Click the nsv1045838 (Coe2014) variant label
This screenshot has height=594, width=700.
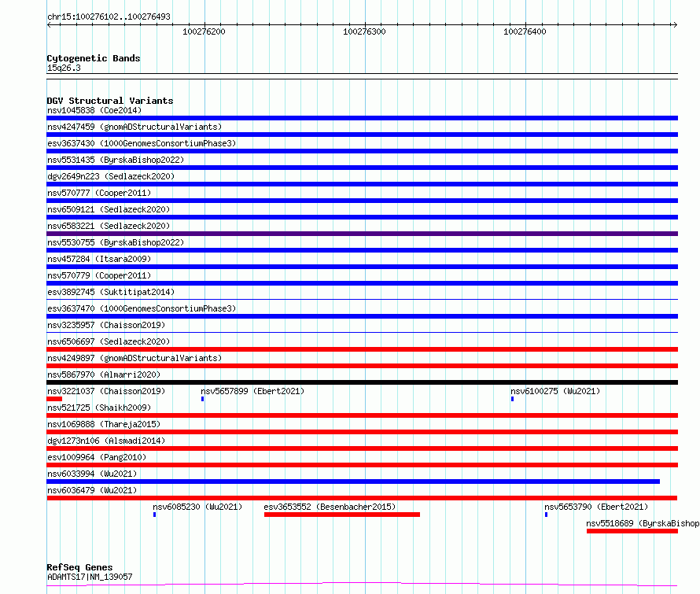94,110
